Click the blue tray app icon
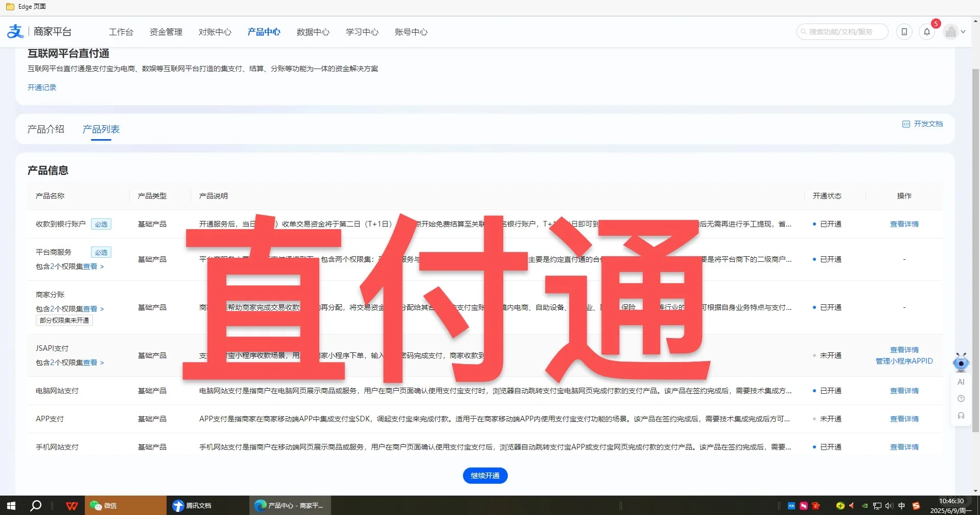The width and height of the screenshot is (980, 515). tap(791, 506)
